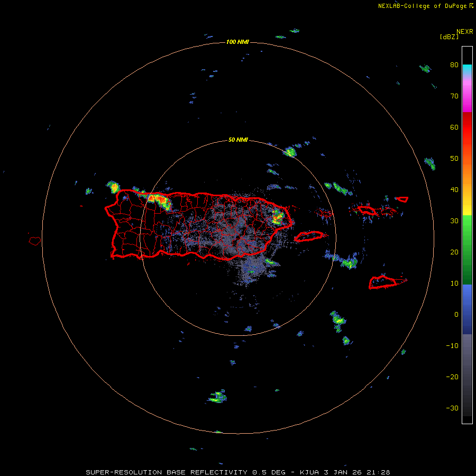Click the -10 dBZ label on the scale

(x=452, y=346)
